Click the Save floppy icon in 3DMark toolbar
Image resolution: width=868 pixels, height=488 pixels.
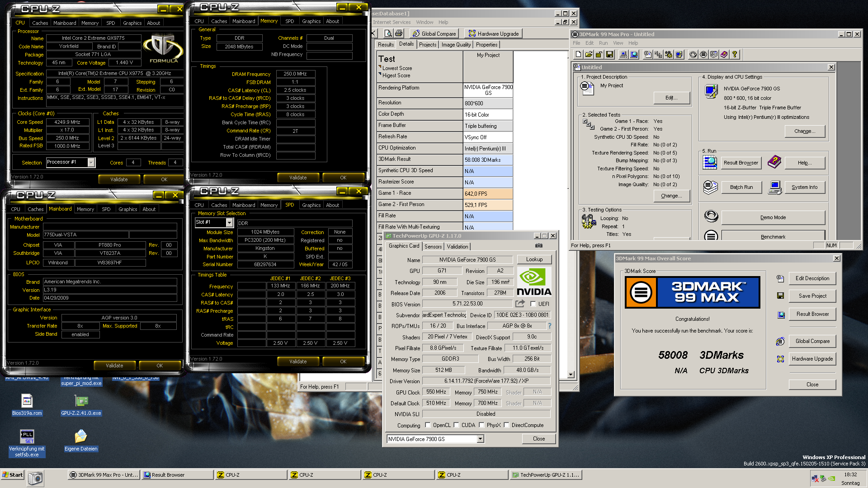pyautogui.click(x=609, y=55)
